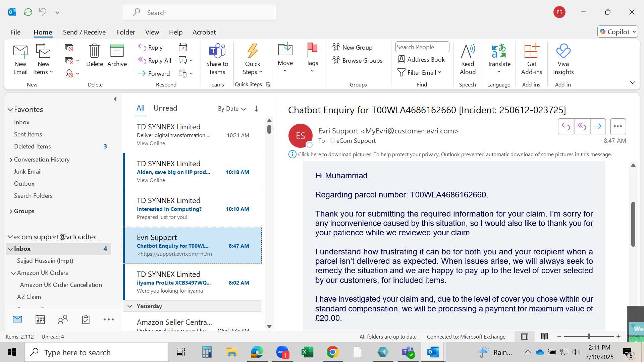Click the Copilot button
The height and width of the screenshot is (362, 644).
[617, 32]
